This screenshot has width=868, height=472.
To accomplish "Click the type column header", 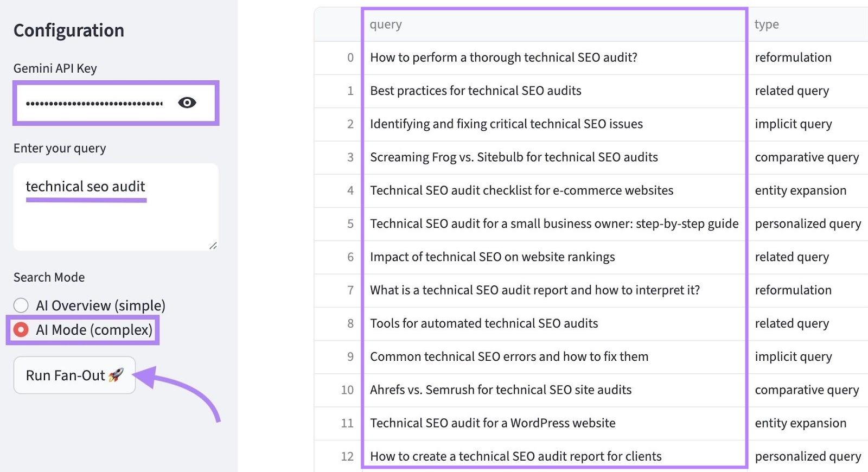I will 766,24.
